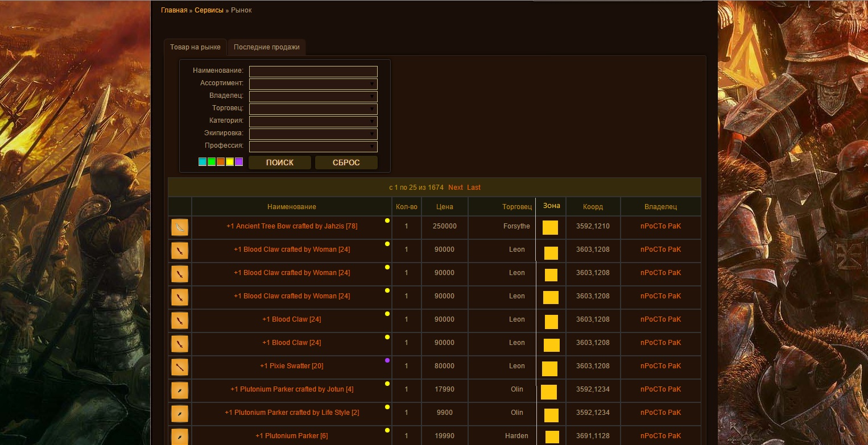This screenshot has height=445, width=868.
Task: Click zone square in the 17990 price row
Action: pyautogui.click(x=549, y=392)
